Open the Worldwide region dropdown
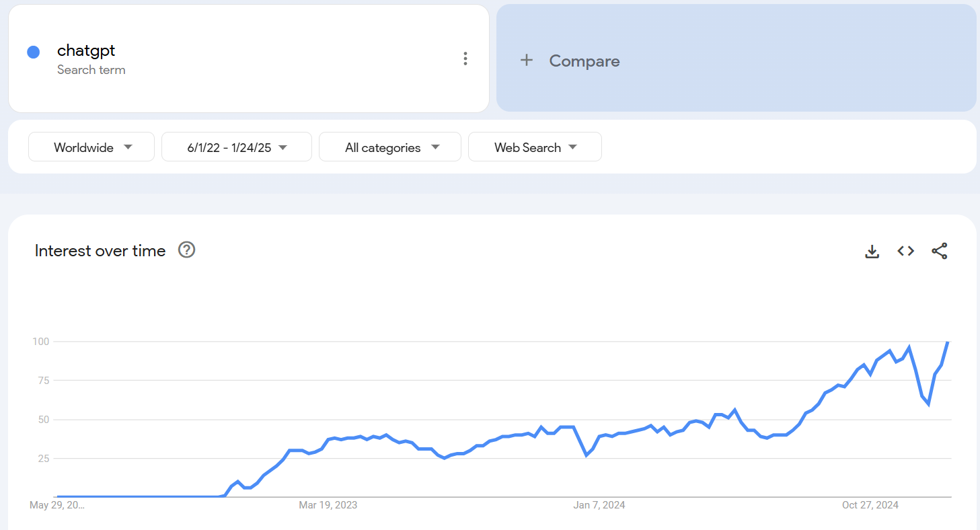980x530 pixels. [91, 147]
